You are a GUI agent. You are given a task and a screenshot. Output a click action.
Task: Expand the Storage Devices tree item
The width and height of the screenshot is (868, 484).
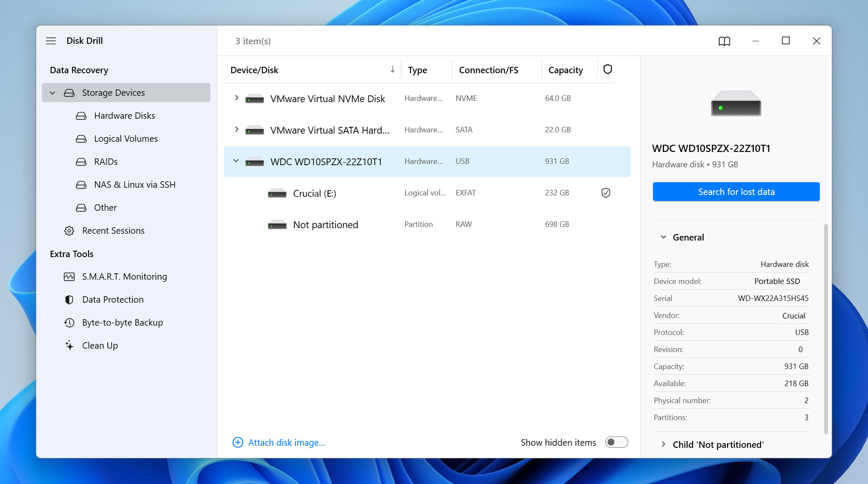pos(53,92)
